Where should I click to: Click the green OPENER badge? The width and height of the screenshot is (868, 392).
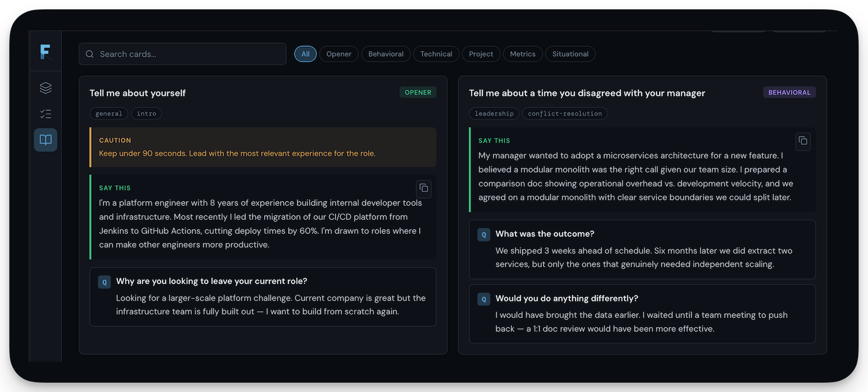click(x=418, y=92)
